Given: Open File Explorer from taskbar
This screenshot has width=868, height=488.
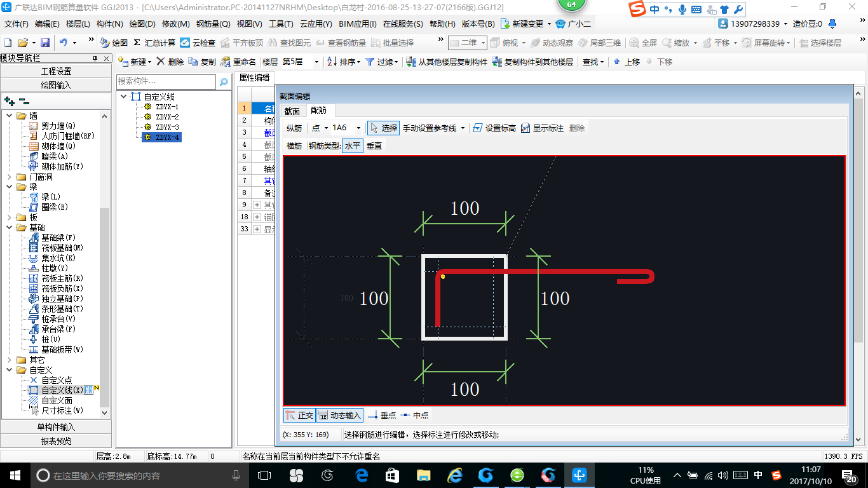Looking at the screenshot, I should (423, 475).
